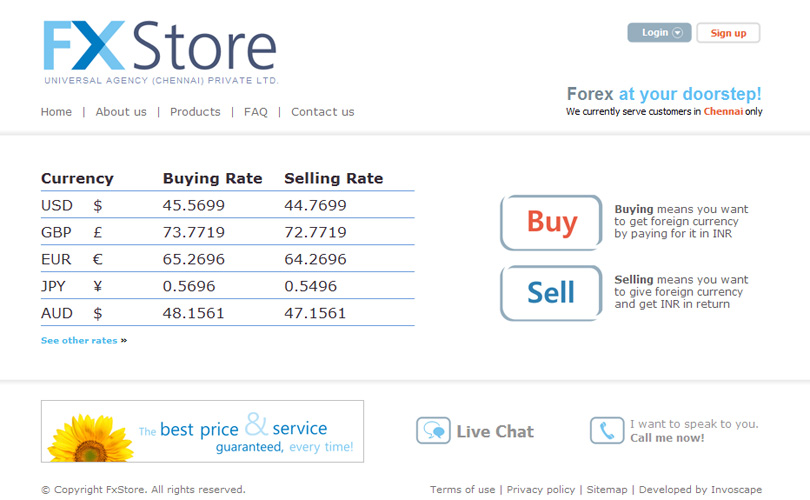This screenshot has height=500, width=810.
Task: Go to the Sitemap link
Action: point(607,490)
